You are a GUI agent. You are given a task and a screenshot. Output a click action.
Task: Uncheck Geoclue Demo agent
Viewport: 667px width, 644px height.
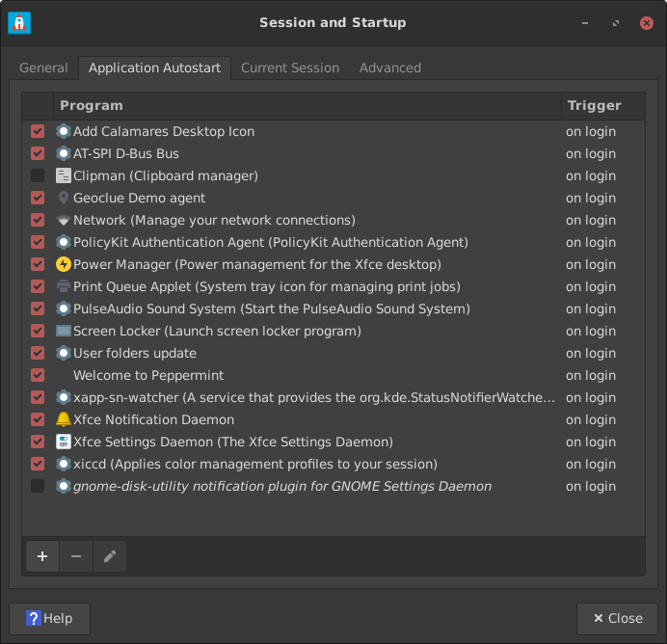click(38, 198)
